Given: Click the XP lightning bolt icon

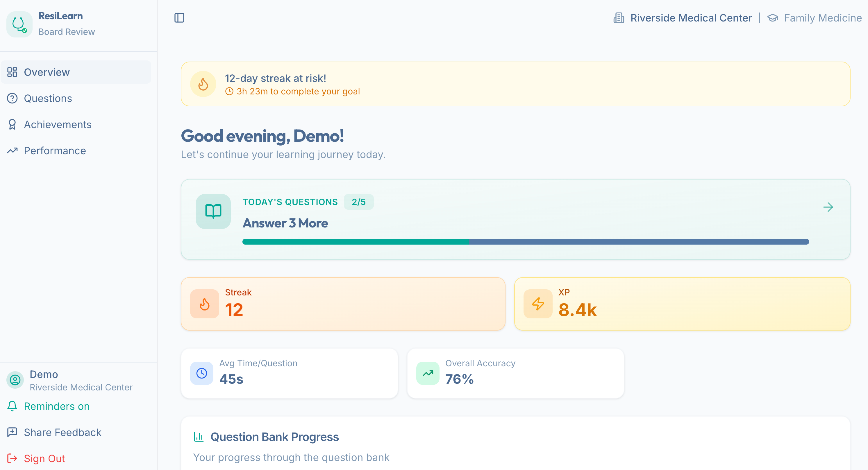Looking at the screenshot, I should pyautogui.click(x=538, y=304).
